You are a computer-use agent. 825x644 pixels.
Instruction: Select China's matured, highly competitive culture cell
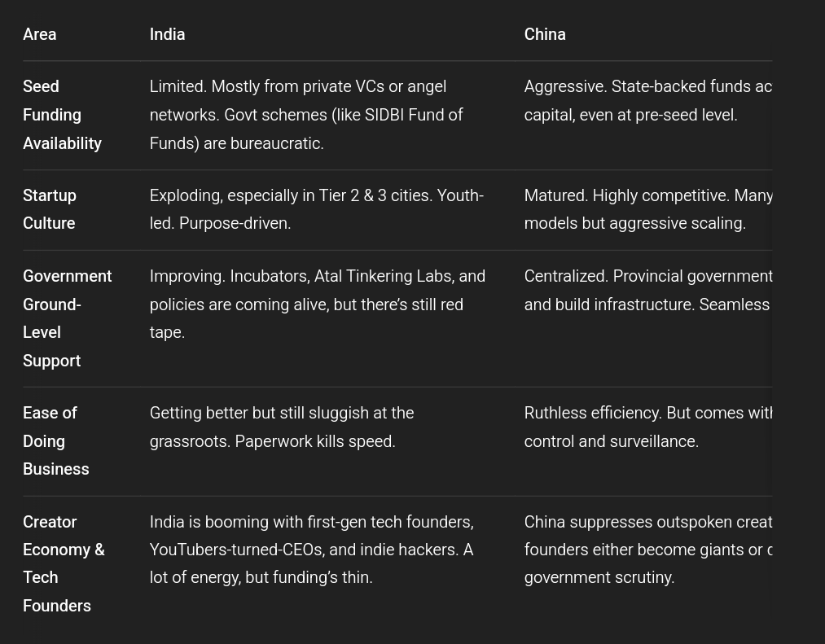647,209
